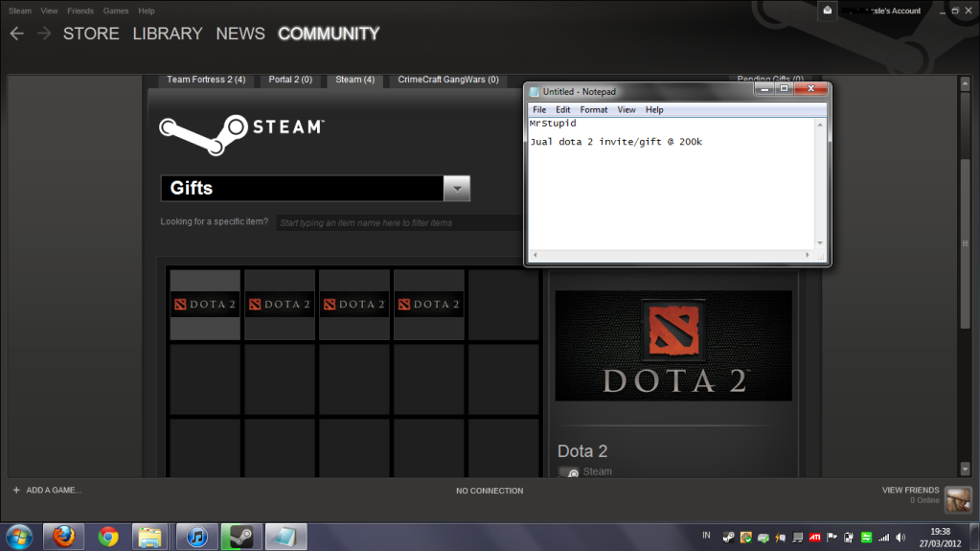Image resolution: width=980 pixels, height=551 pixels.
Task: Open the NEWS section
Action: click(240, 34)
